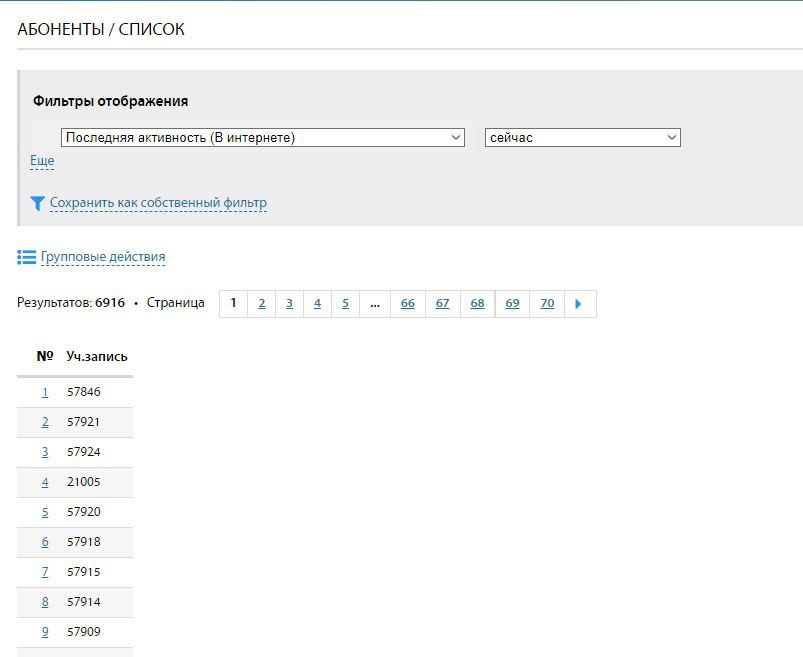The image size is (803, 657).
Task: Select account cell 57924
Action: pyautogui.click(x=84, y=452)
